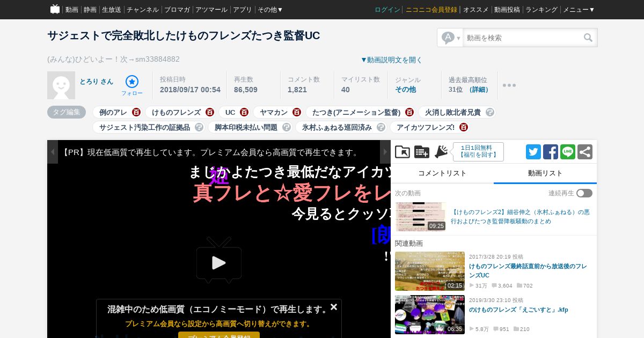Open the dictionary icon for ヤマカン tag
Viewport: 644px width, 338px height.
point(297,112)
